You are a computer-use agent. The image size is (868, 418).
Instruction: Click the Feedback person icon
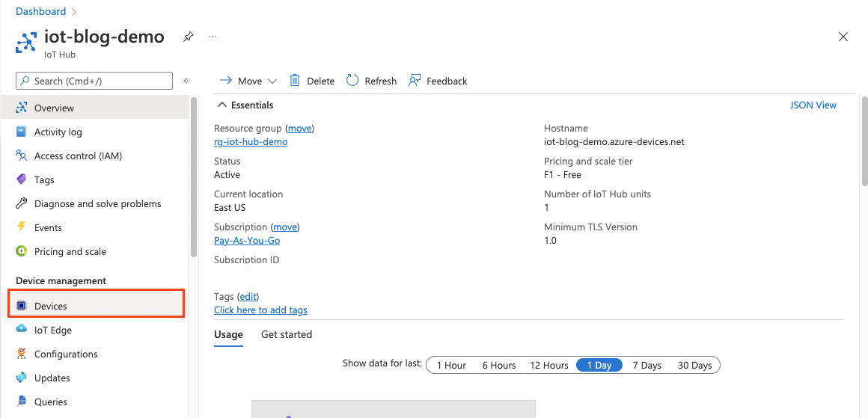(x=415, y=81)
